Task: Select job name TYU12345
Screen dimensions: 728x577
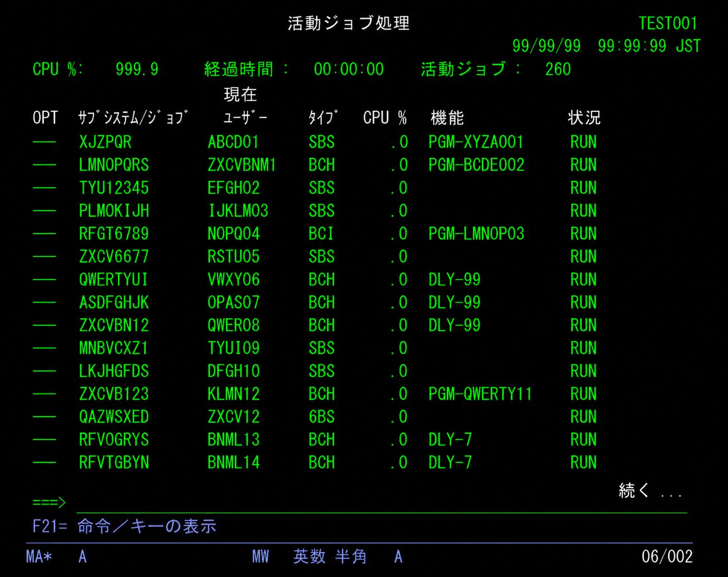Action: click(114, 188)
